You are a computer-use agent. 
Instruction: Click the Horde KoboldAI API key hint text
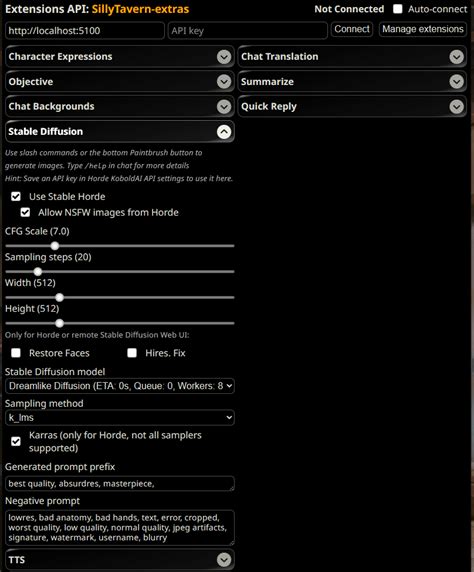pyautogui.click(x=119, y=178)
